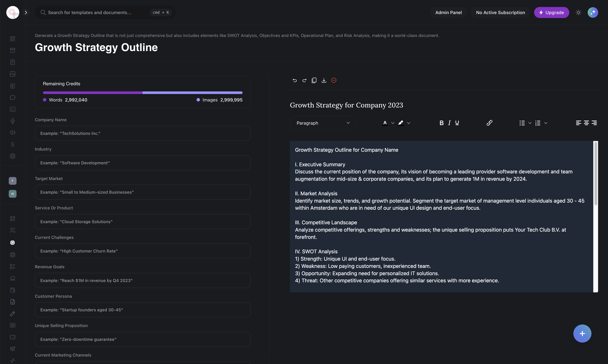Download the document via download icon
Image resolution: width=608 pixels, height=364 pixels.
(x=324, y=80)
